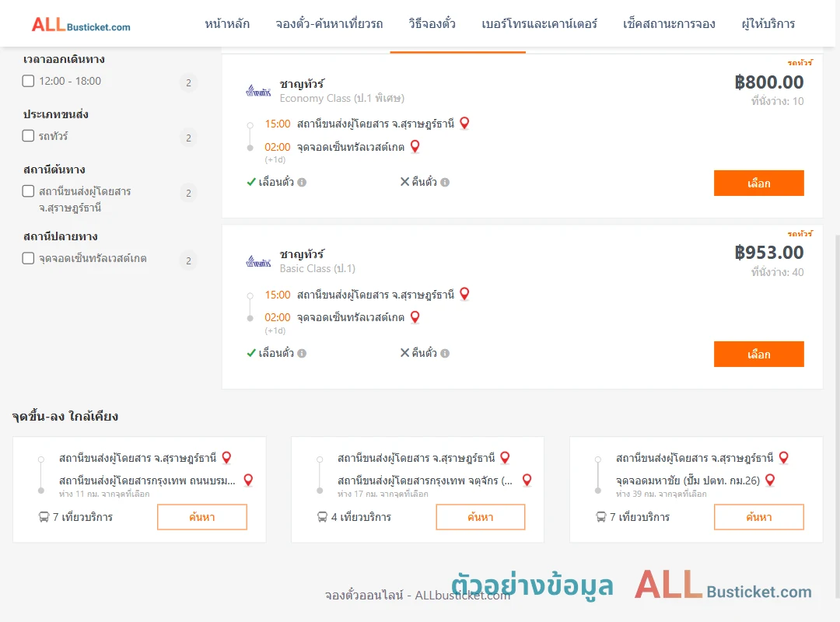Viewport: 840px width, 622px height.
Task: Tick the รถทัวร์ transport type checkbox
Action: click(29, 135)
